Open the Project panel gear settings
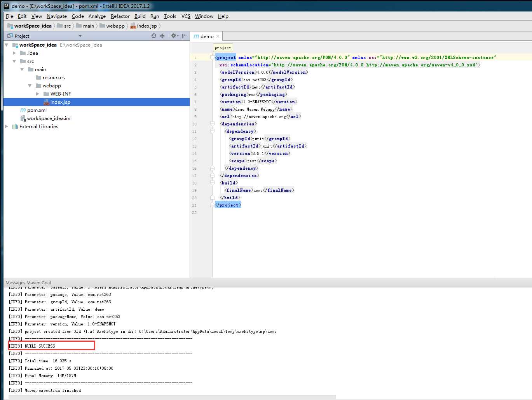The height and width of the screenshot is (400, 532). [x=175, y=36]
